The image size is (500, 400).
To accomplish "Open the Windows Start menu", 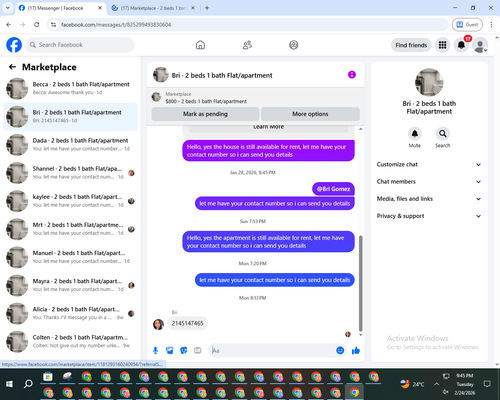I will [9, 384].
